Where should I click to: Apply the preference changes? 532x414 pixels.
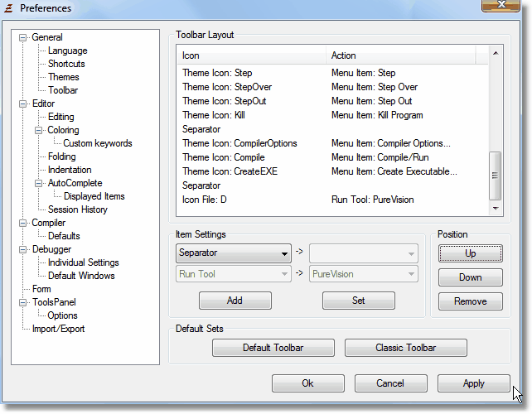(473, 383)
